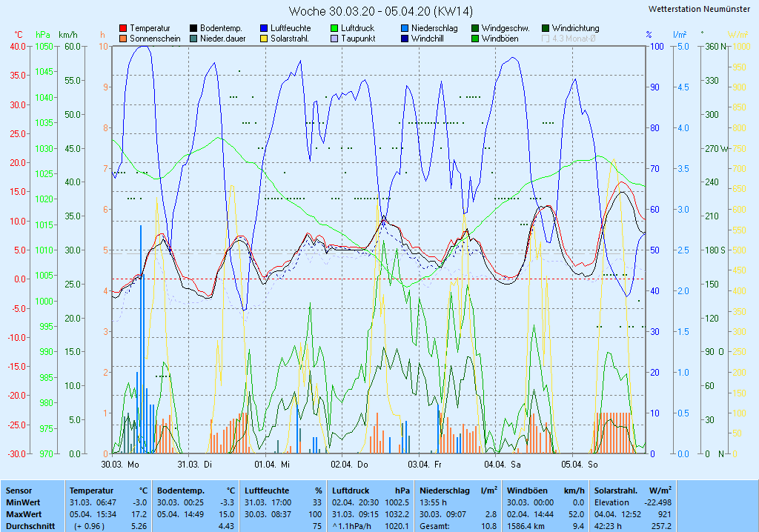Click the Wetterstation Neumünster label
Screen dimensions: 759x532
(698, 9)
